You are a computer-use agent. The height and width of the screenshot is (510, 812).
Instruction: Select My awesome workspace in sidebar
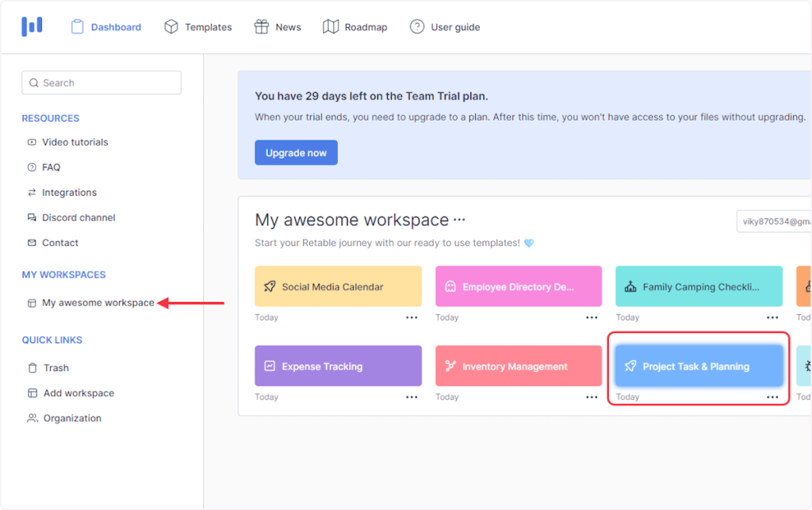[x=98, y=303]
